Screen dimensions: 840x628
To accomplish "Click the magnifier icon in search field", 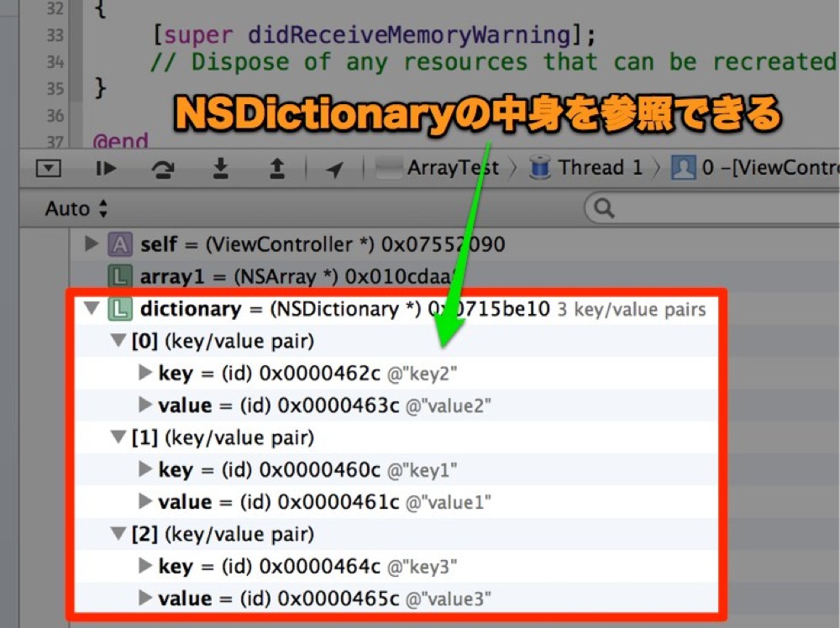I will (604, 207).
